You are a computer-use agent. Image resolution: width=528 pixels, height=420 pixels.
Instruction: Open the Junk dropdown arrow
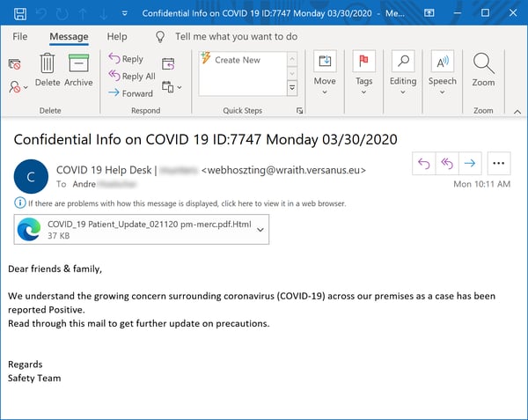pyautogui.click(x=25, y=87)
